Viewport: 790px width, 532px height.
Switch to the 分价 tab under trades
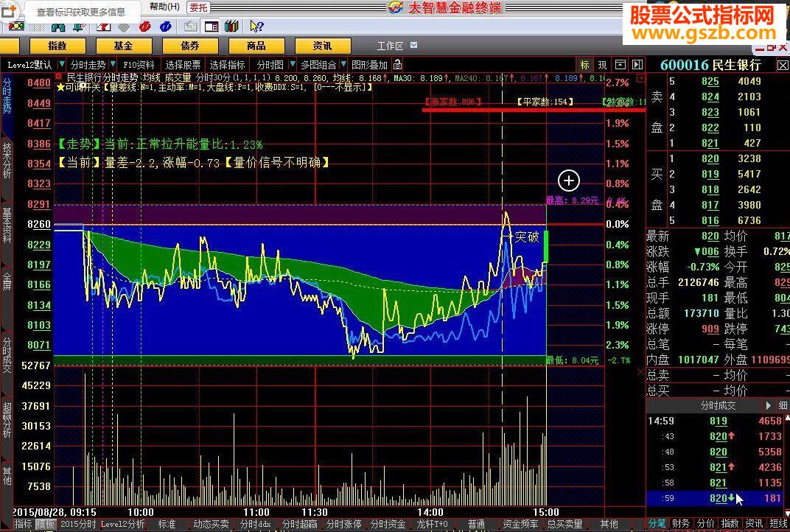click(x=705, y=524)
